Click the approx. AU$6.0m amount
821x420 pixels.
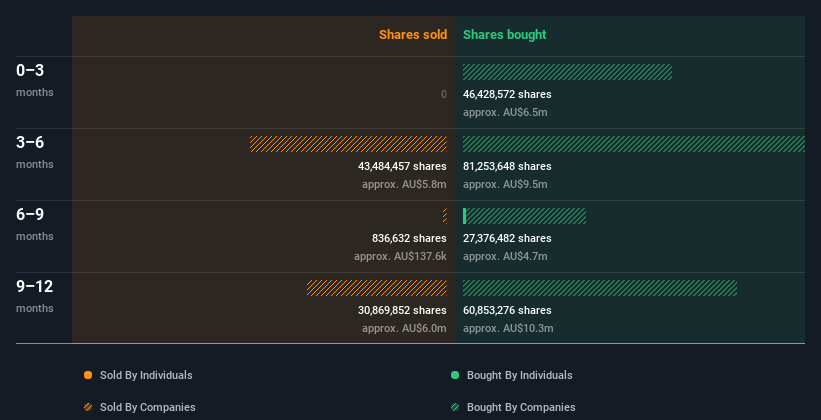click(x=404, y=328)
